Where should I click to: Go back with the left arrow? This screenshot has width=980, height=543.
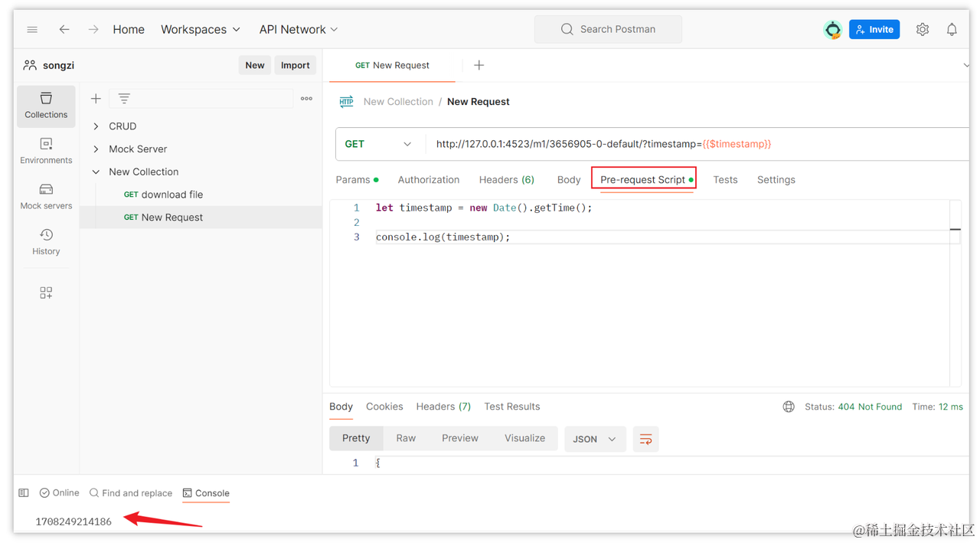[x=64, y=29]
